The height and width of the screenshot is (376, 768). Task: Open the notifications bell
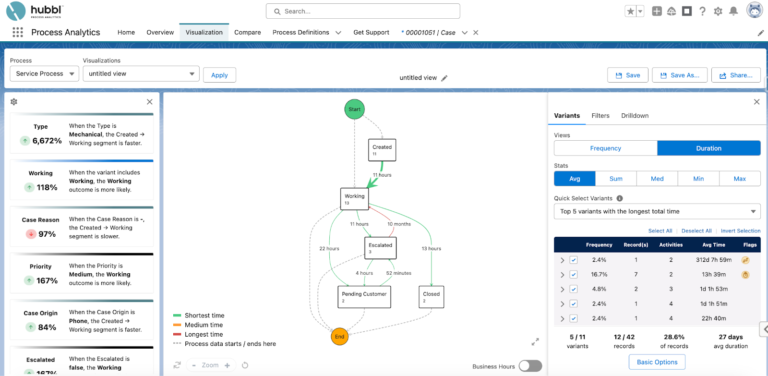tap(734, 11)
